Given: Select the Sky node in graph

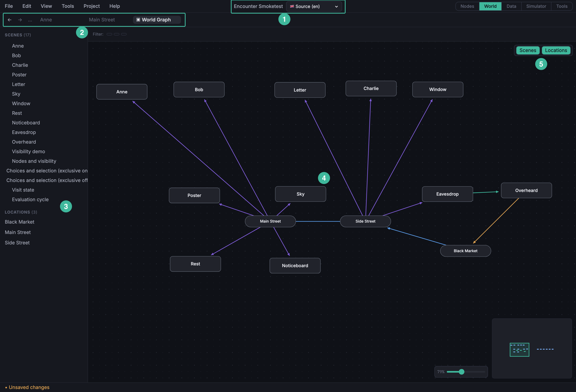Looking at the screenshot, I should click(300, 194).
